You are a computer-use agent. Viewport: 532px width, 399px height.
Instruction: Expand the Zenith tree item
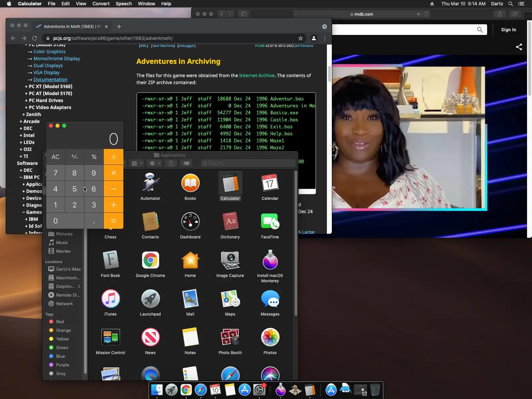pyautogui.click(x=32, y=114)
